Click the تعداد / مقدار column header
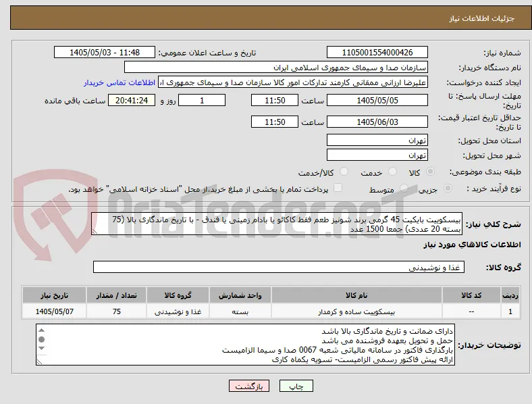Screen dimensions: 532x404 pyautogui.click(x=116, y=295)
